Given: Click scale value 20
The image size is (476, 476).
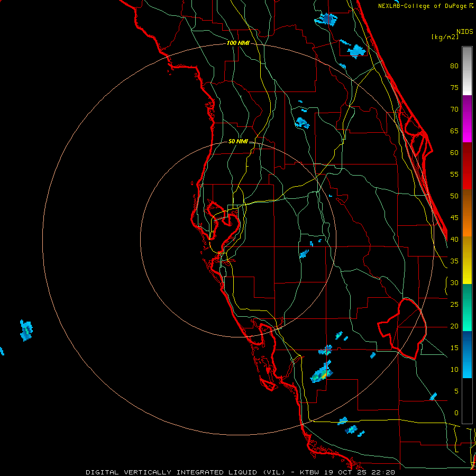Looking at the screenshot, I should [454, 326].
